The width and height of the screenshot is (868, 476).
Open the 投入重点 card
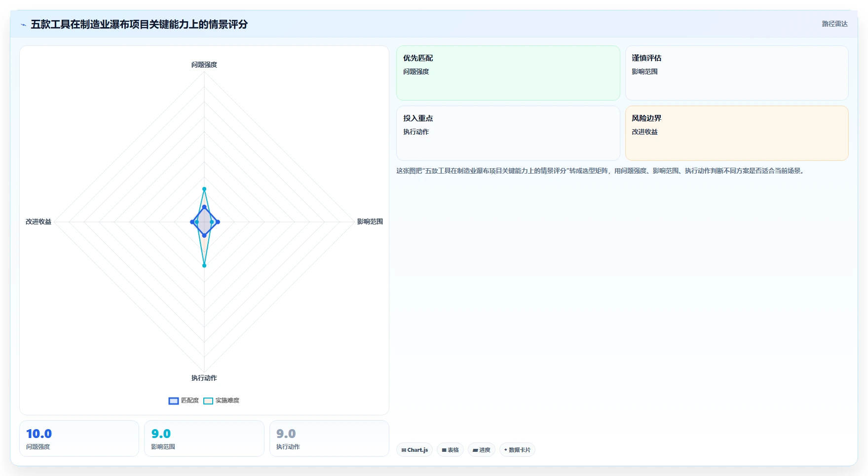(508, 133)
